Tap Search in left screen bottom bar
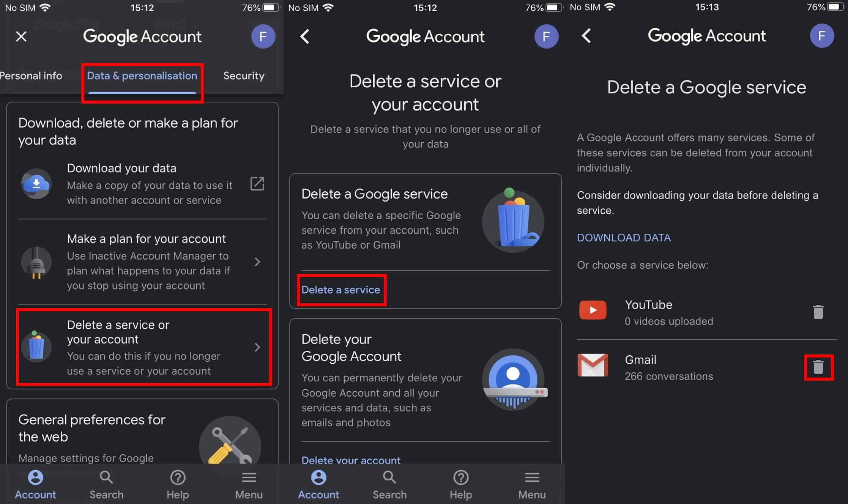Image resolution: width=848 pixels, height=504 pixels. point(106,485)
